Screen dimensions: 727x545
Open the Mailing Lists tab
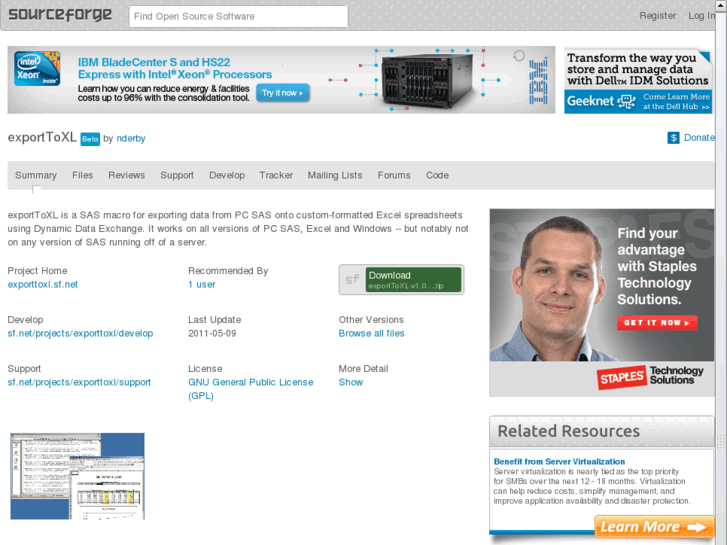click(x=335, y=175)
